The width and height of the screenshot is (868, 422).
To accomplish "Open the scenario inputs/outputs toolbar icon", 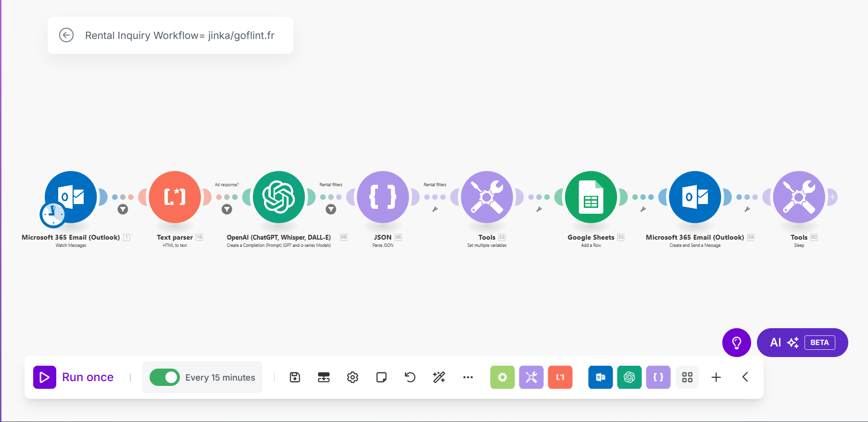I will click(x=324, y=377).
